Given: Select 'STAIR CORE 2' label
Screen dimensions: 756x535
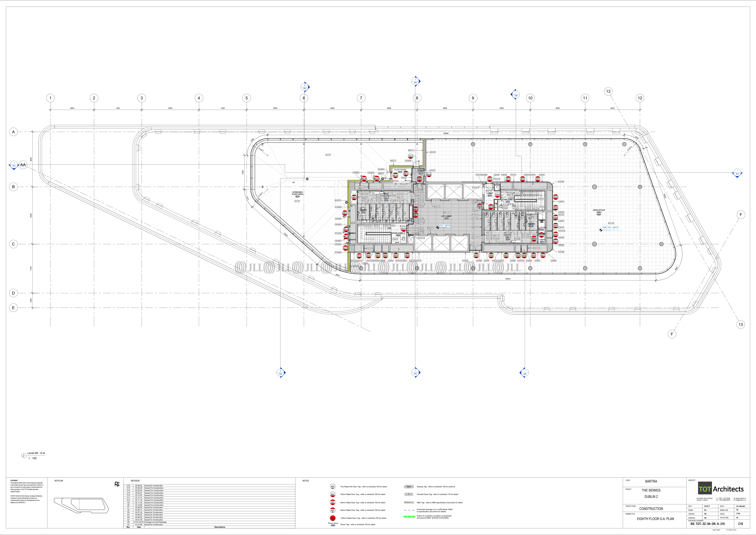Looking at the screenshot, I should 398,233.
